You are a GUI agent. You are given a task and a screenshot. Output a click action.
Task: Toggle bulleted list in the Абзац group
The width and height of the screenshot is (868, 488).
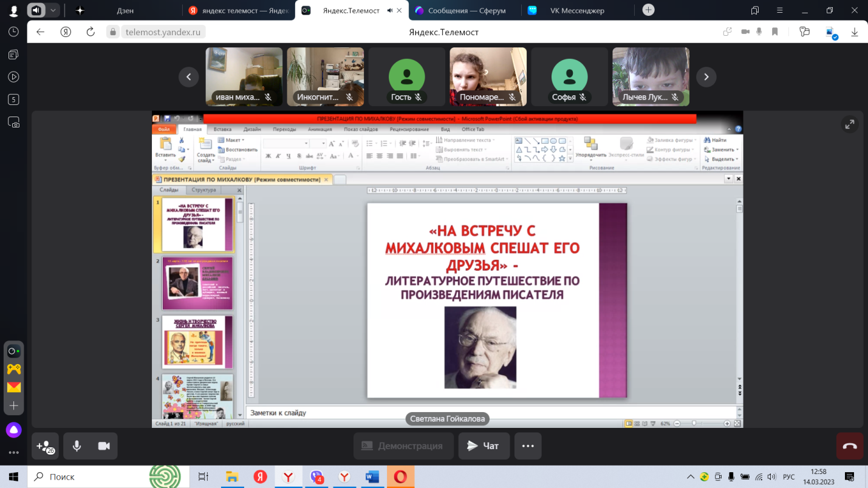pos(371,143)
